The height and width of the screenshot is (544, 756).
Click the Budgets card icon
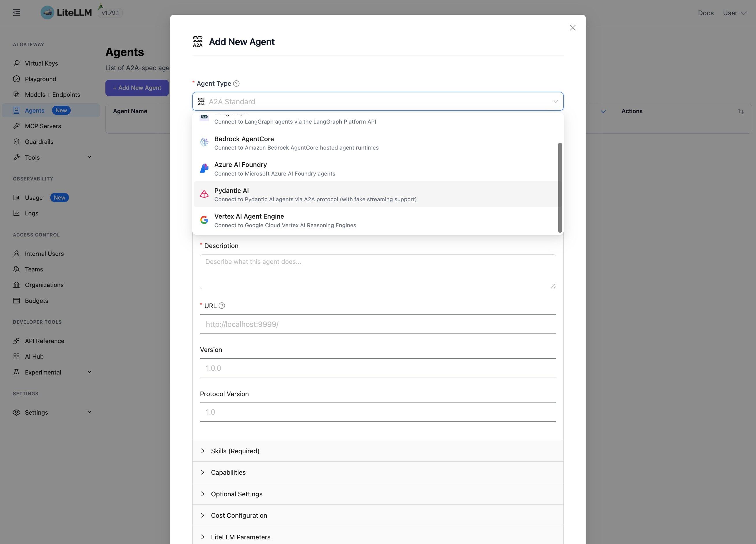[16, 301]
